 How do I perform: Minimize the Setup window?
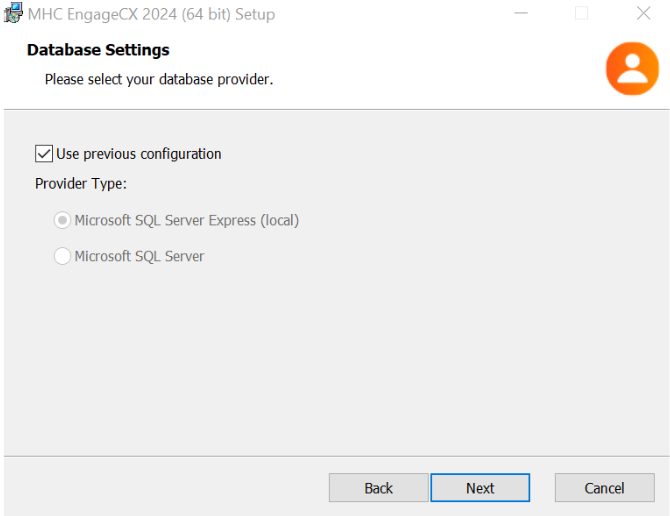click(x=521, y=14)
